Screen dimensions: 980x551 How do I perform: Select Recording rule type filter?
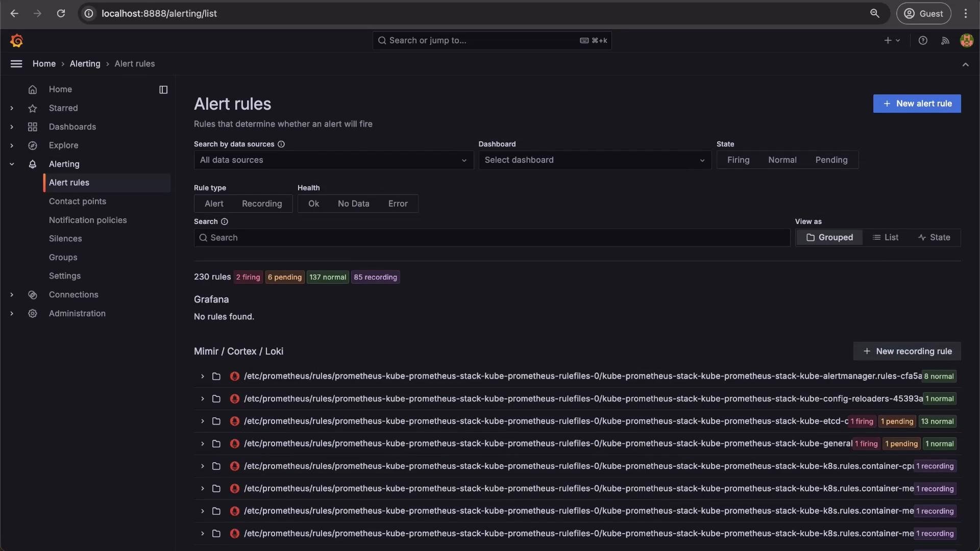click(262, 204)
